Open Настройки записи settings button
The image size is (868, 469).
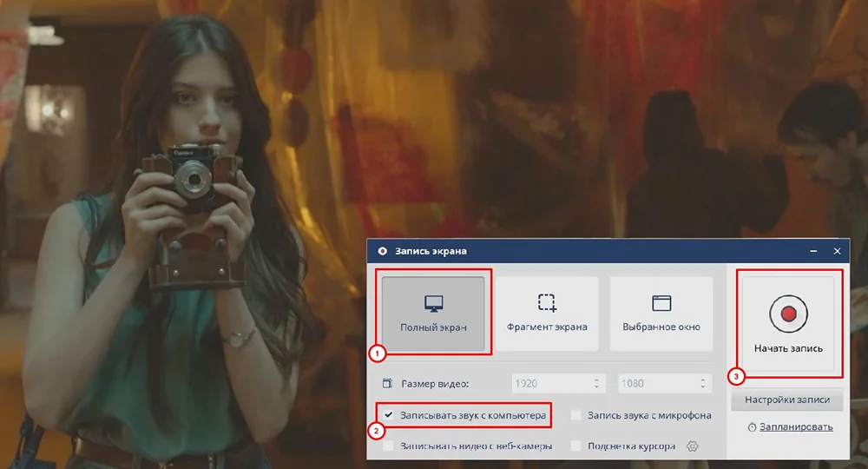coord(786,400)
